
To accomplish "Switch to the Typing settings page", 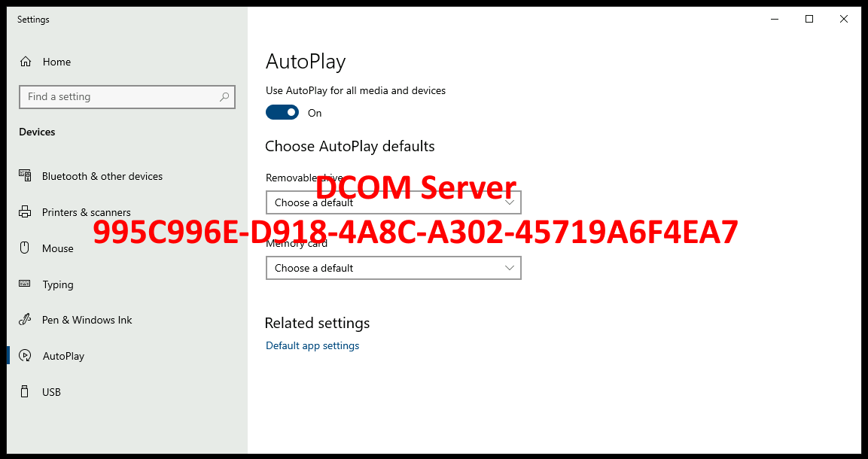I will (58, 284).
